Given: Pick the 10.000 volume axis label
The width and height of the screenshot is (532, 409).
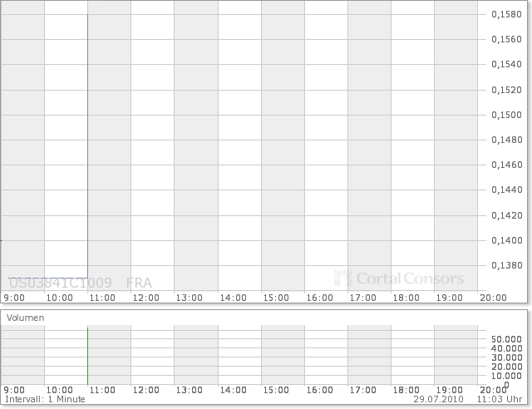Looking at the screenshot, I should pyautogui.click(x=506, y=376).
